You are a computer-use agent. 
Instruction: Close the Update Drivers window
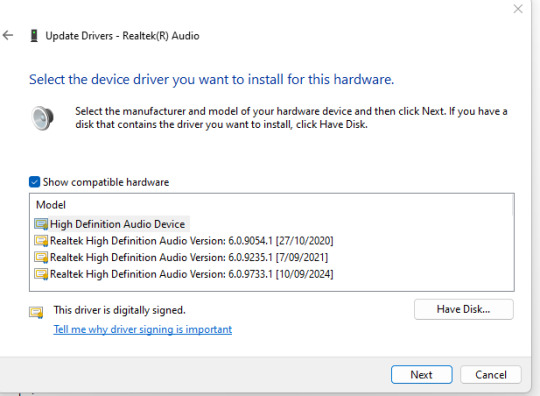518,9
